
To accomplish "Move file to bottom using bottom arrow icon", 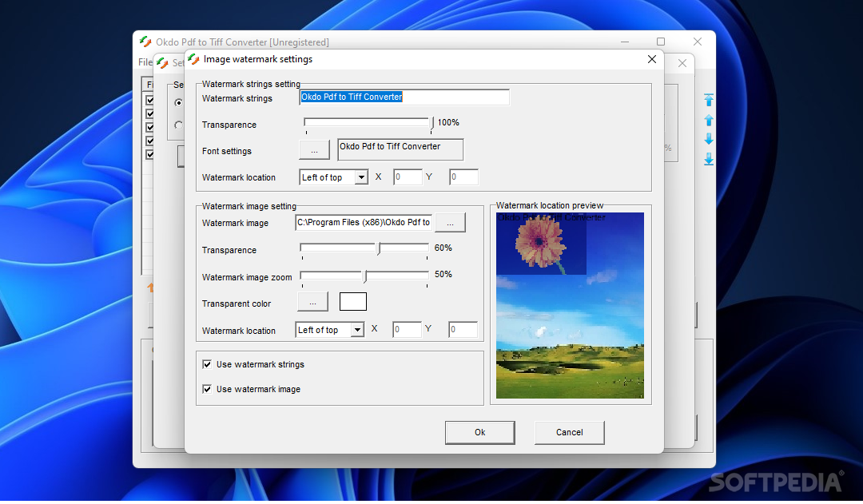I will (708, 159).
